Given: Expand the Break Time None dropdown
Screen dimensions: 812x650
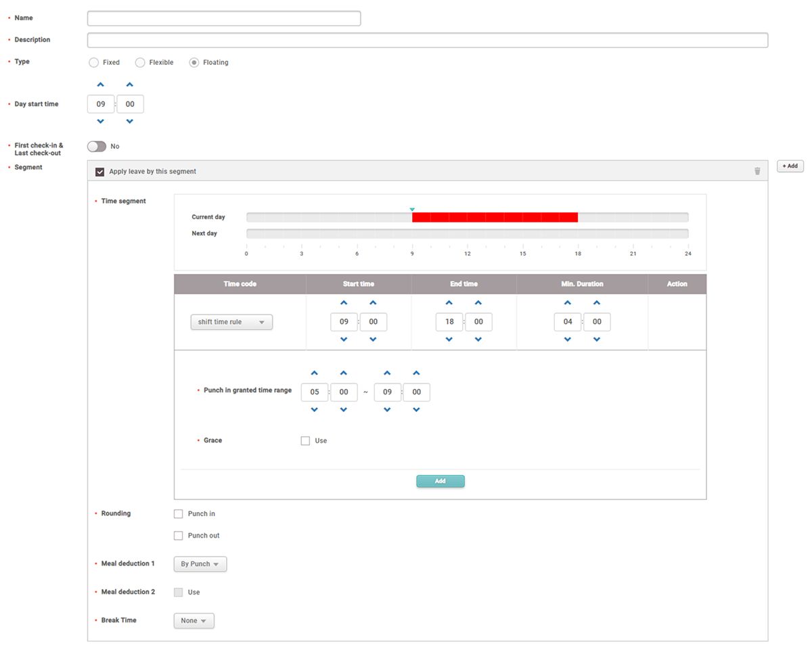Looking at the screenshot, I should point(194,621).
